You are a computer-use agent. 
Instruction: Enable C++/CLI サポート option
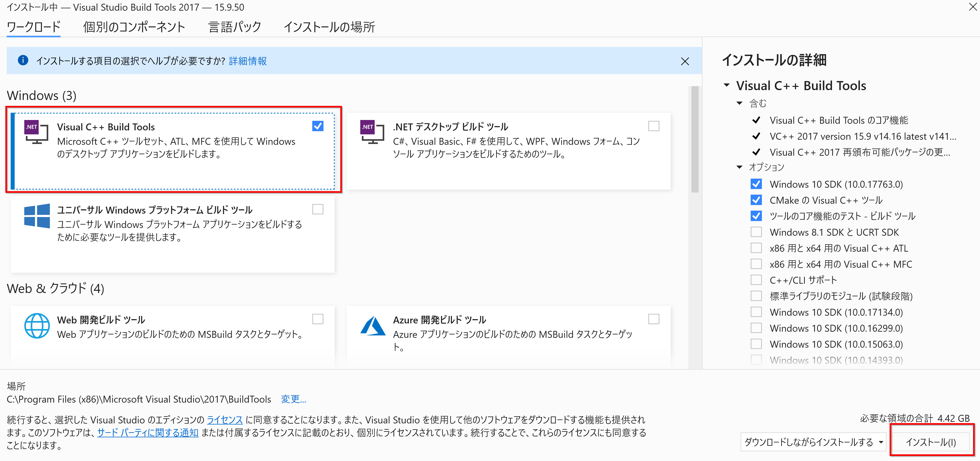[756, 280]
